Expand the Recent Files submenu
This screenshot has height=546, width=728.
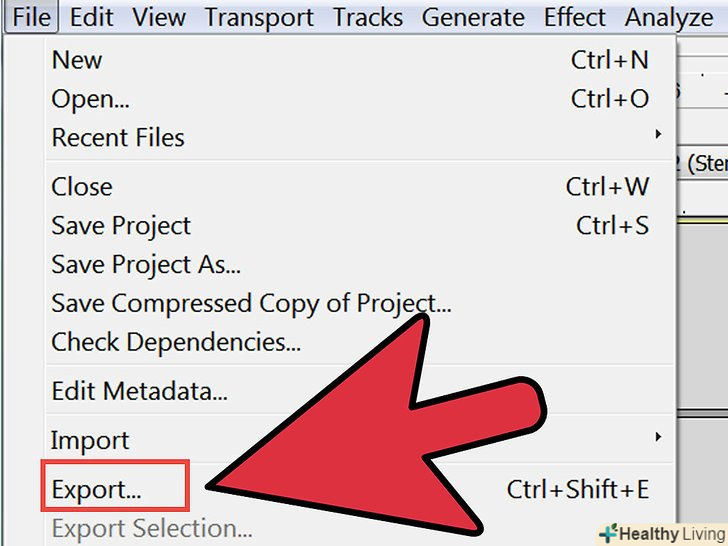[x=118, y=138]
